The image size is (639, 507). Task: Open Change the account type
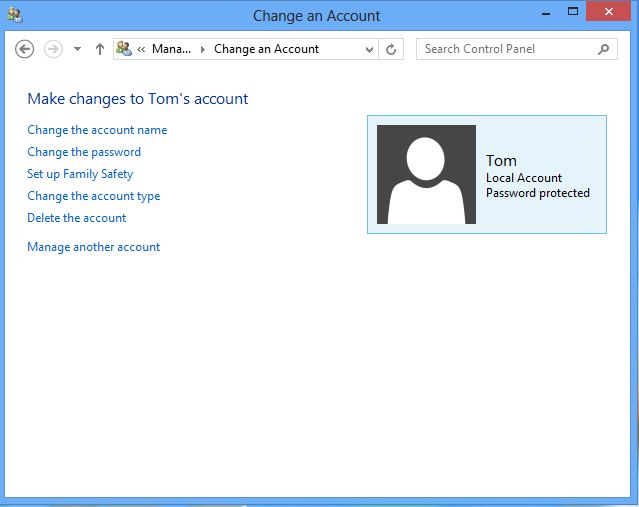(94, 196)
